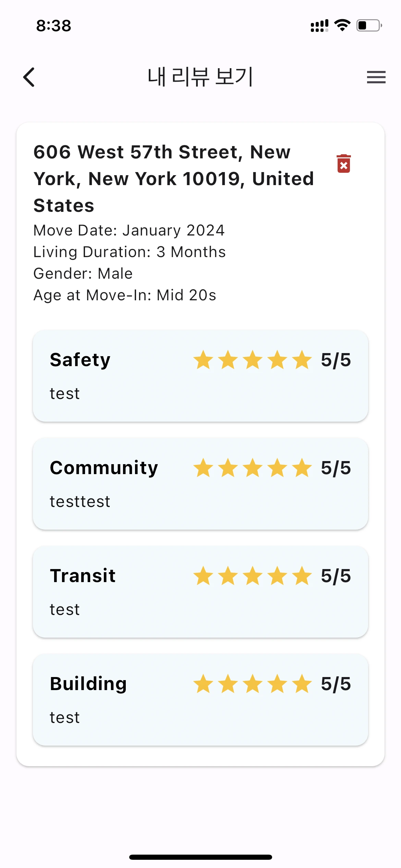
Task: Select the Transit review card title
Action: 83,576
